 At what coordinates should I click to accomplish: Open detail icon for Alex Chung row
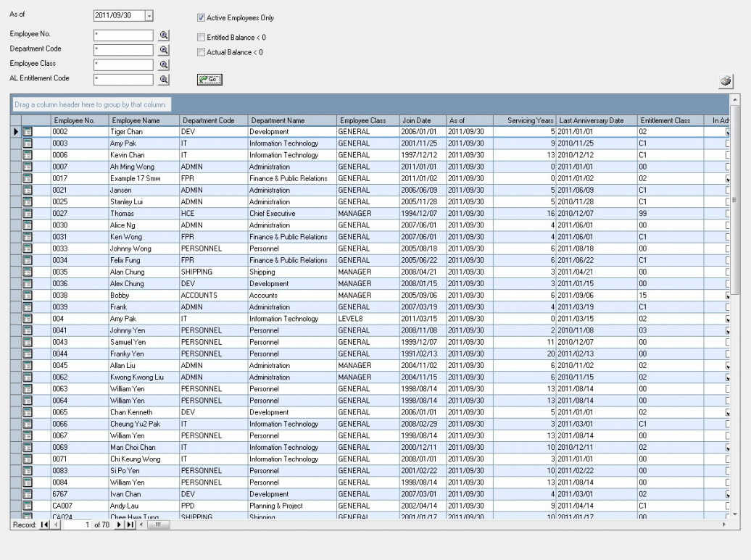28,283
